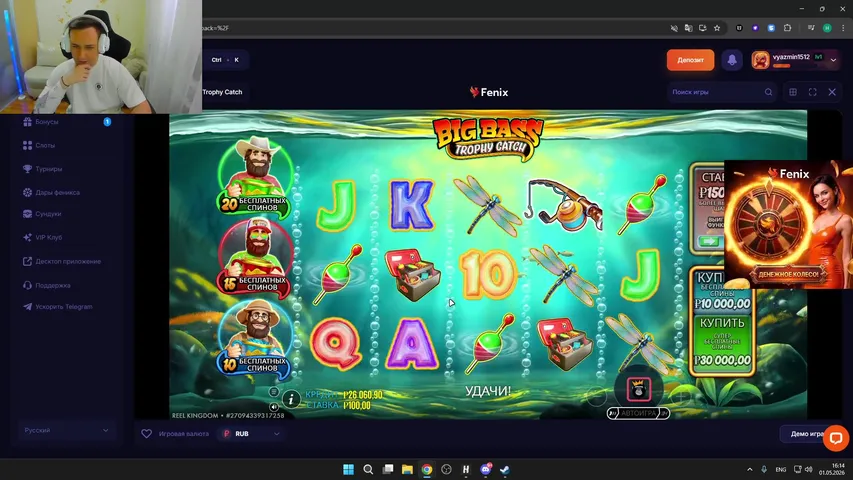Click the orange Депозит button

(x=690, y=60)
